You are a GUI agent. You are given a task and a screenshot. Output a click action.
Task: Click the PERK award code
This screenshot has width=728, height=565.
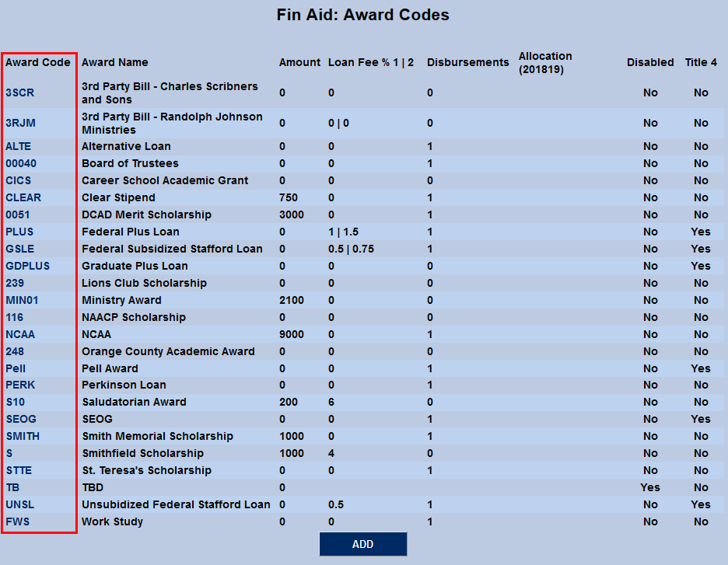tap(20, 385)
